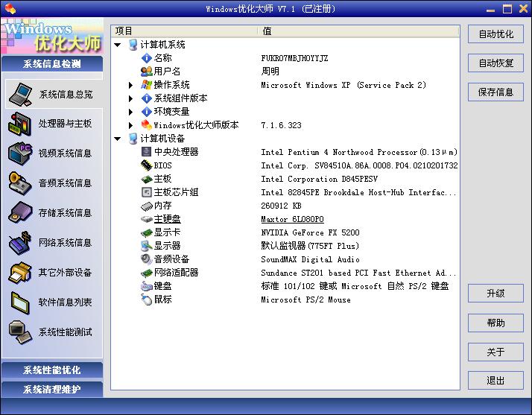
Task: Maximize the Windows优化大师 window
Action: click(507, 9)
